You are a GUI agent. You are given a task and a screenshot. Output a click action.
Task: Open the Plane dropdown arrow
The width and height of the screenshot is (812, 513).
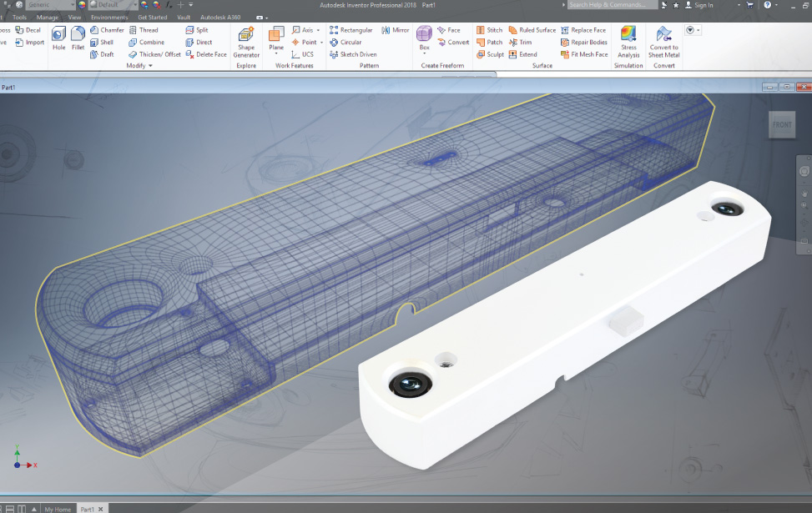point(276,55)
